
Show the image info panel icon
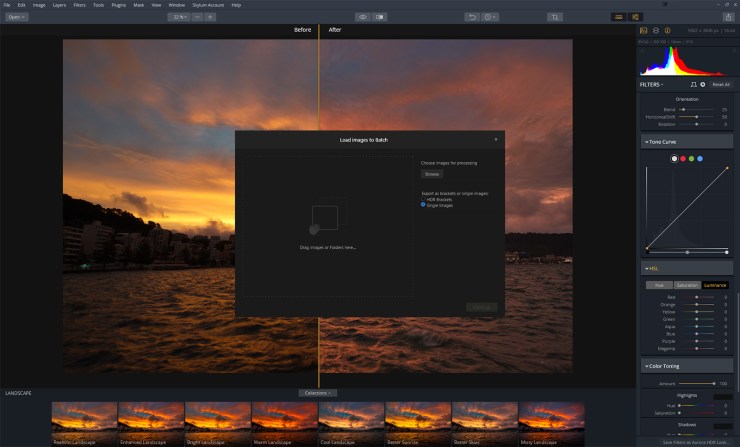pos(667,31)
